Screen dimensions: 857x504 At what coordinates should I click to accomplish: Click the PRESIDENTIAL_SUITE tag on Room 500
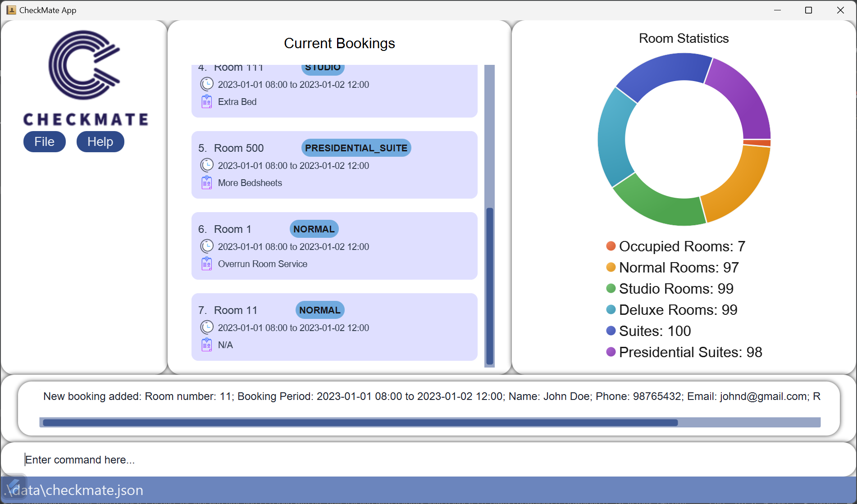click(356, 148)
